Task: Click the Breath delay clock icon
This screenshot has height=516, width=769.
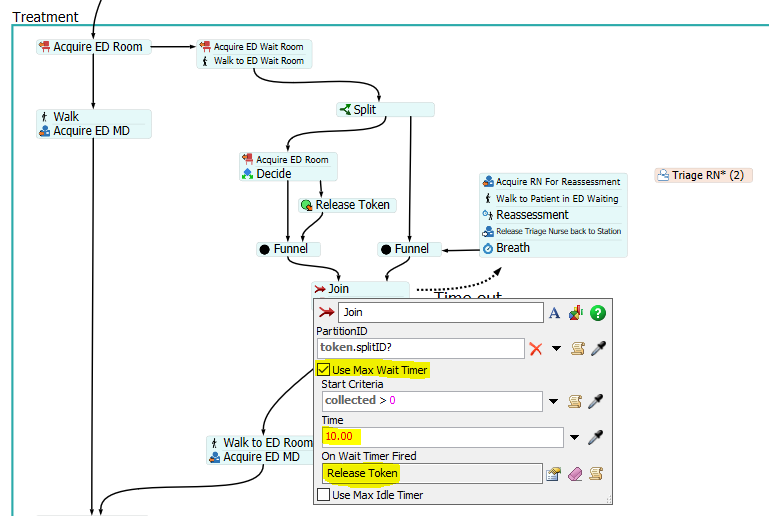Action: 488,249
